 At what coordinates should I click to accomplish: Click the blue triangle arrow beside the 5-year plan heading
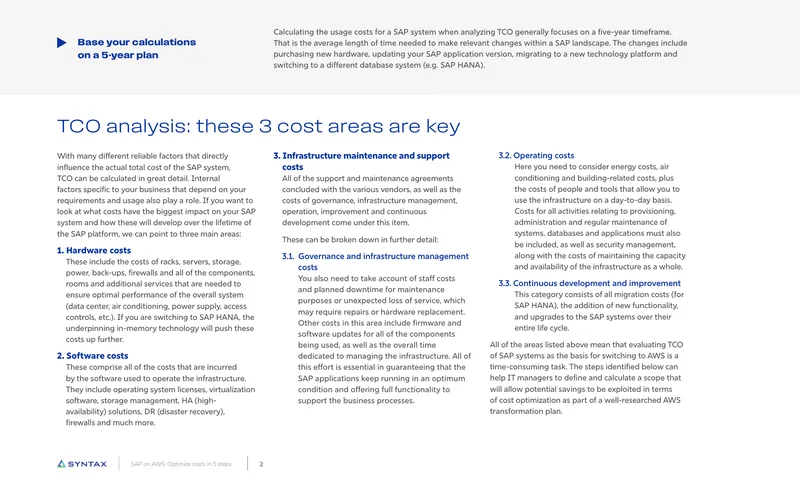point(61,42)
